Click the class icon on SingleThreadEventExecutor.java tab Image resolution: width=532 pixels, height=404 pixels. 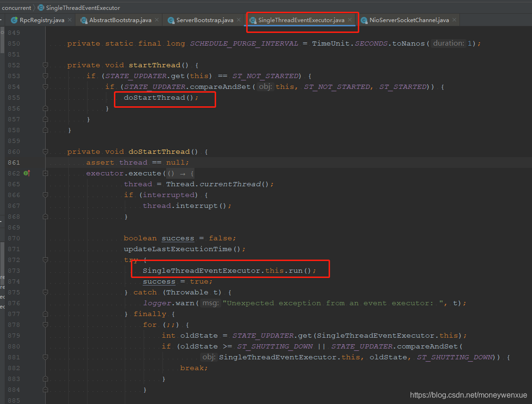(253, 20)
